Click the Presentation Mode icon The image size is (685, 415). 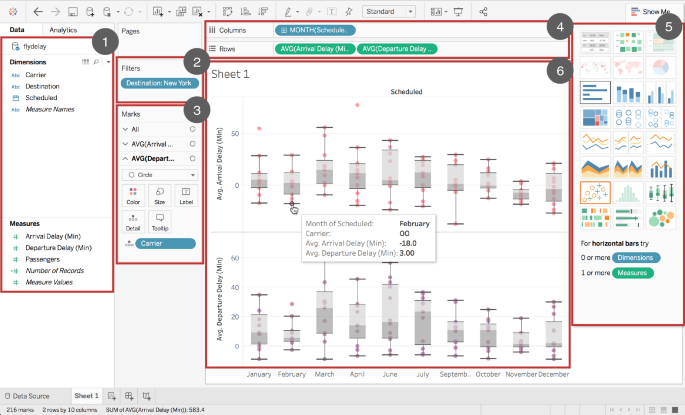(458, 12)
